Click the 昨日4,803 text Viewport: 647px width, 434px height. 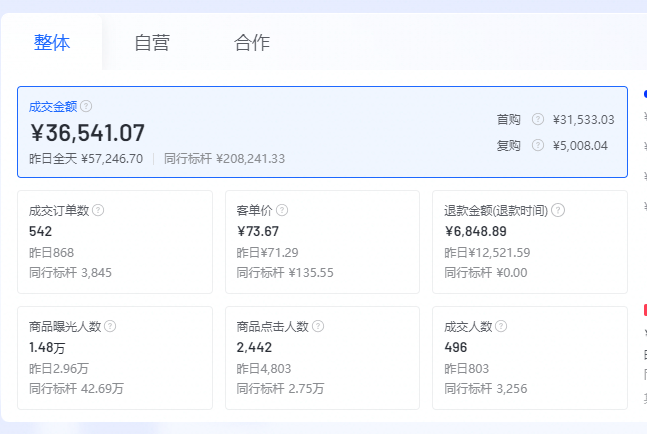click(264, 368)
